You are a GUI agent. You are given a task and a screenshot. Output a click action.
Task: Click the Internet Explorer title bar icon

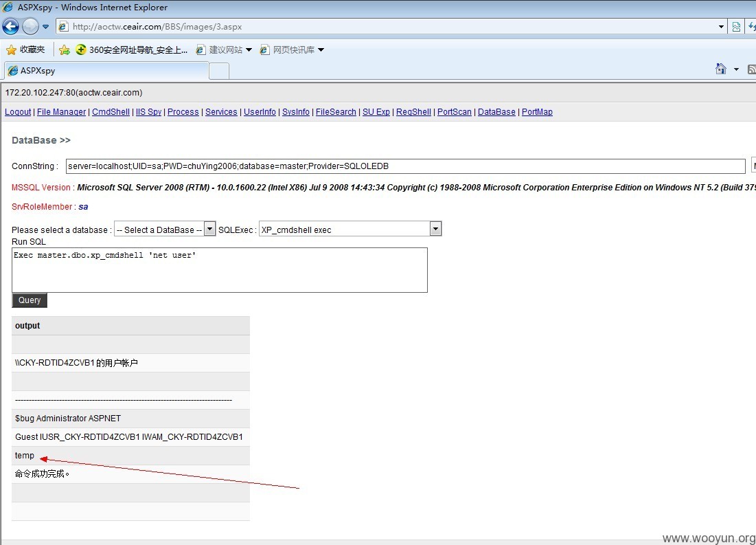[8, 8]
